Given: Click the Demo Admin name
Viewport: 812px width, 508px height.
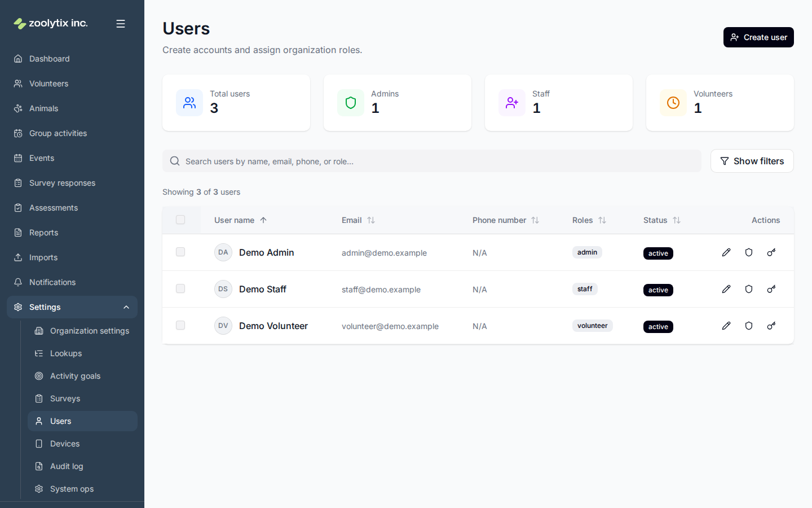Looking at the screenshot, I should point(266,252).
